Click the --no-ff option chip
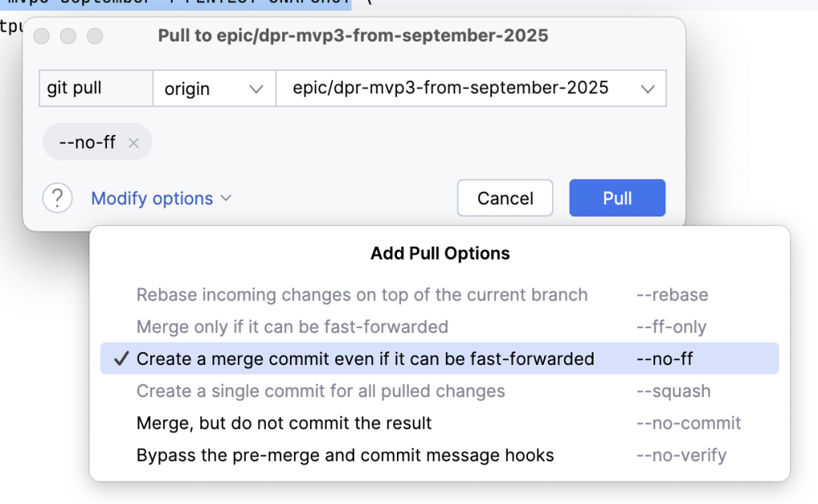The image size is (818, 504). pyautogui.click(x=88, y=143)
